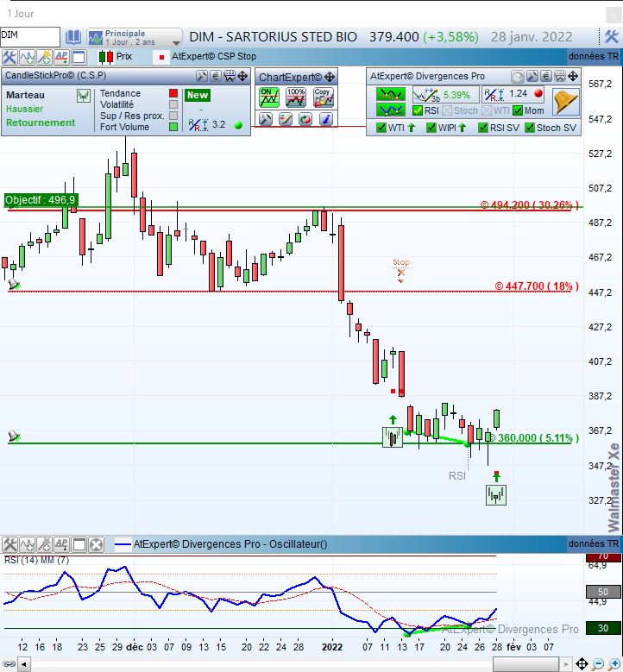623x672 pixels.
Task: Click the ChartExpert panel move handle
Action: (x=330, y=77)
